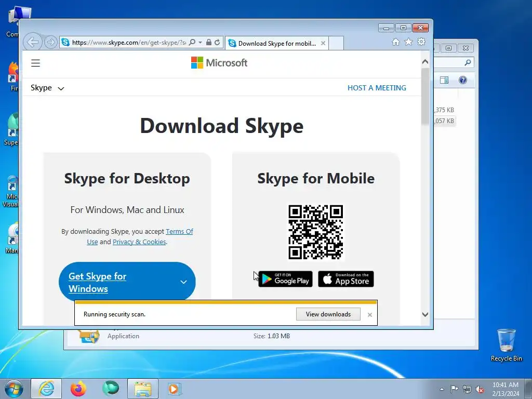Open Explorer window help icon
The width and height of the screenshot is (532, 399).
pos(463,80)
